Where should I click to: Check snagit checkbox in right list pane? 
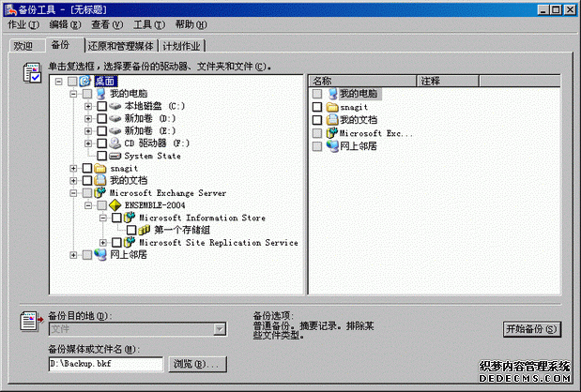click(x=317, y=107)
